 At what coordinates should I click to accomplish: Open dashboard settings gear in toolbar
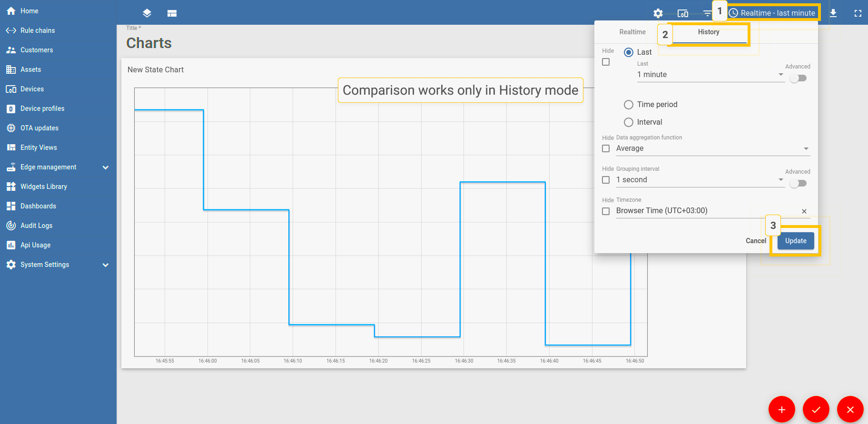(658, 13)
